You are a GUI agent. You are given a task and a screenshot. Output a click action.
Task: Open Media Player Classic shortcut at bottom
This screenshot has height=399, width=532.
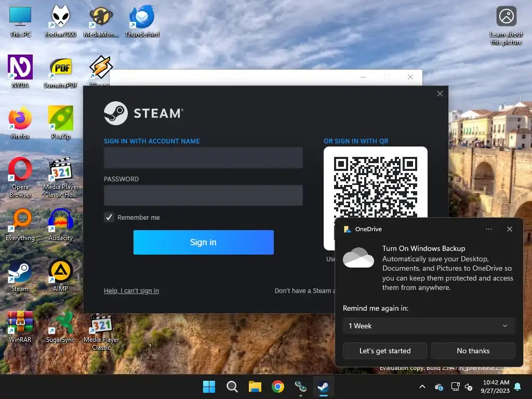tap(101, 332)
